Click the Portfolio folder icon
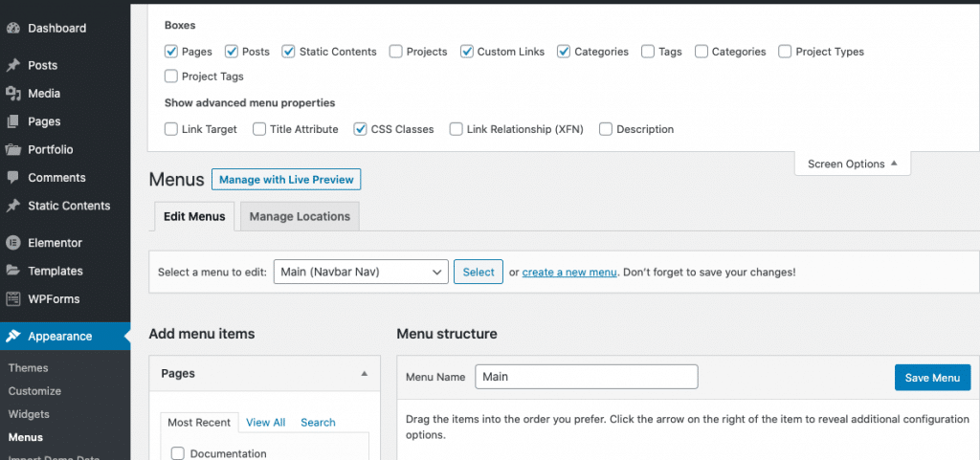This screenshot has height=460, width=980. (x=13, y=150)
